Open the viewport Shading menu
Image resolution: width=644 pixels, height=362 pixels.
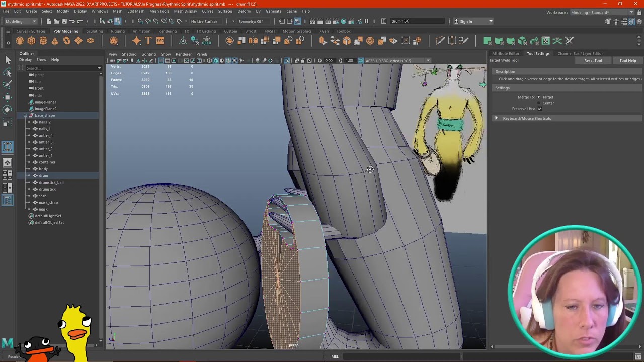[129, 54]
